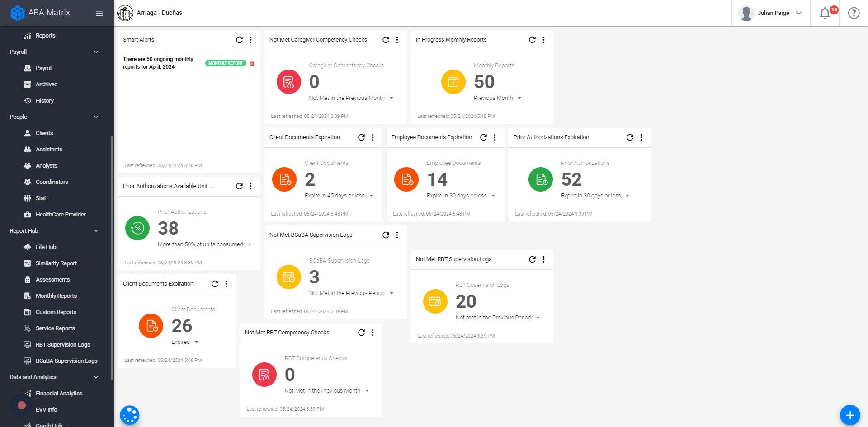Image resolution: width=868 pixels, height=427 pixels.
Task: Toggle the sidebar hamburger menu
Action: 99,13
